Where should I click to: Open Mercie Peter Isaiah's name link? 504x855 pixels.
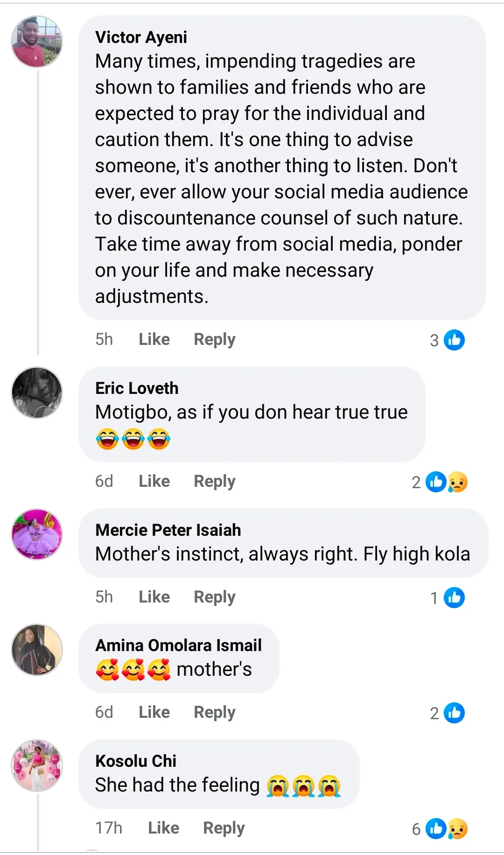[x=168, y=530]
